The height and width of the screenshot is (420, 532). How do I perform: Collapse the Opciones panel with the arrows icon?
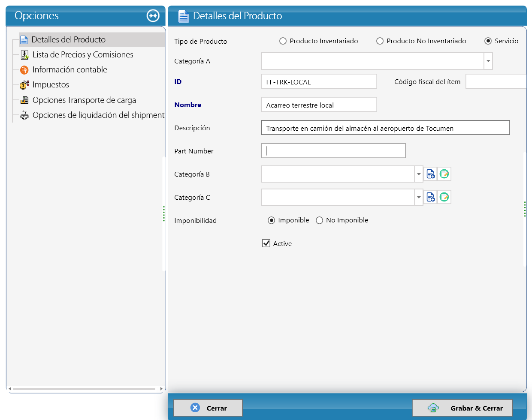point(153,16)
